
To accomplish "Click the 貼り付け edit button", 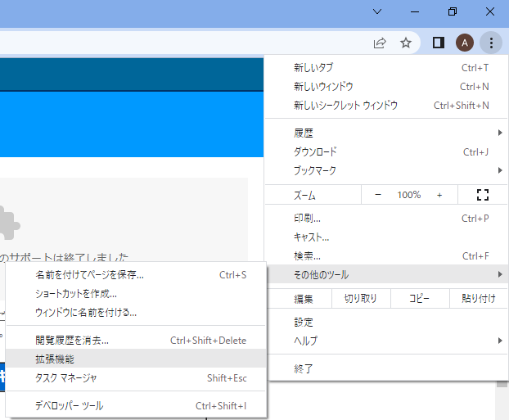I will tap(479, 298).
